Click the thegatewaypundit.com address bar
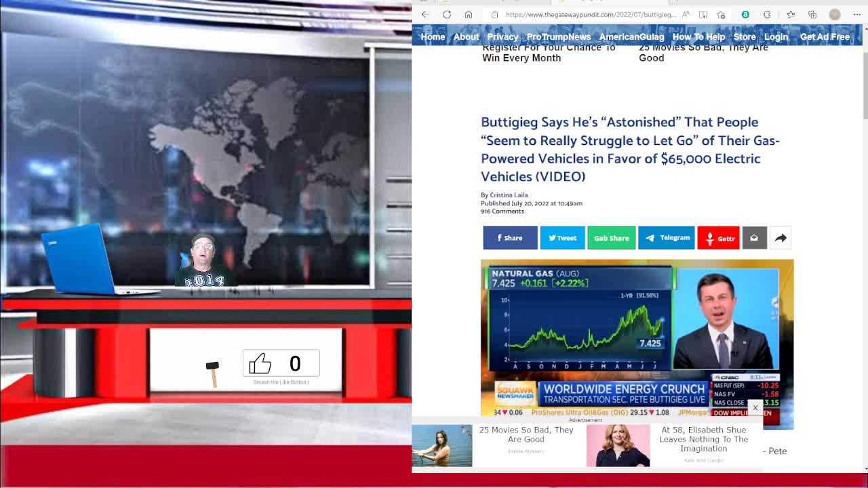This screenshot has height=488, width=868. (x=590, y=14)
